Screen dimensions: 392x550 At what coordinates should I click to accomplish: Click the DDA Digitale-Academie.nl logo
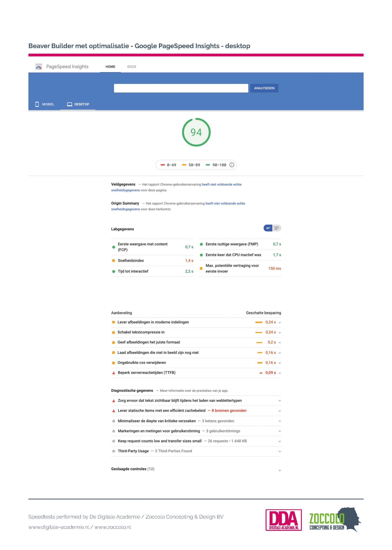click(x=284, y=520)
